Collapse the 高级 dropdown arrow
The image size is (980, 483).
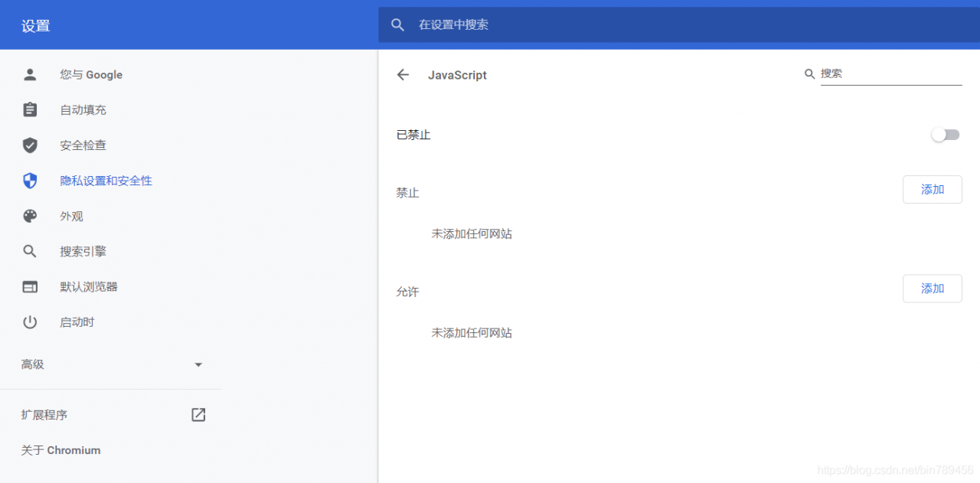coord(198,364)
